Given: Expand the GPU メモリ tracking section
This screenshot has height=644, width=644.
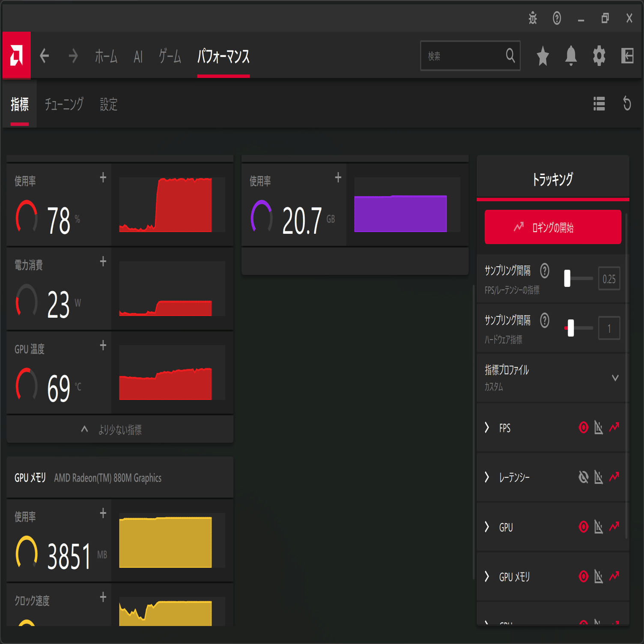Looking at the screenshot, I should click(x=487, y=576).
